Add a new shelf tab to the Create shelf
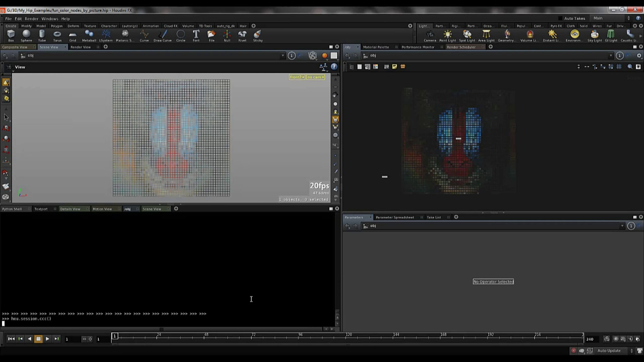This screenshot has height=362, width=644. tap(254, 26)
